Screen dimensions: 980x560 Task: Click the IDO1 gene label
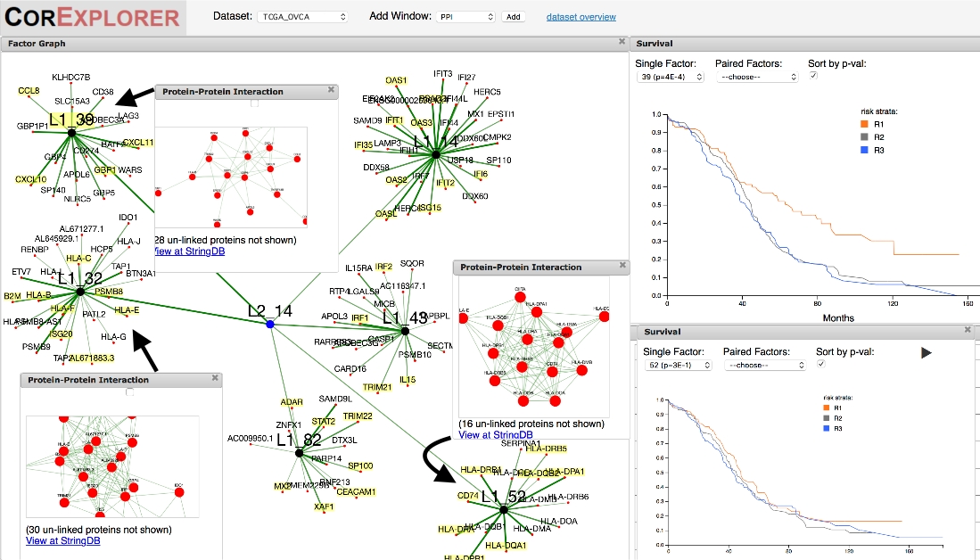point(128,218)
